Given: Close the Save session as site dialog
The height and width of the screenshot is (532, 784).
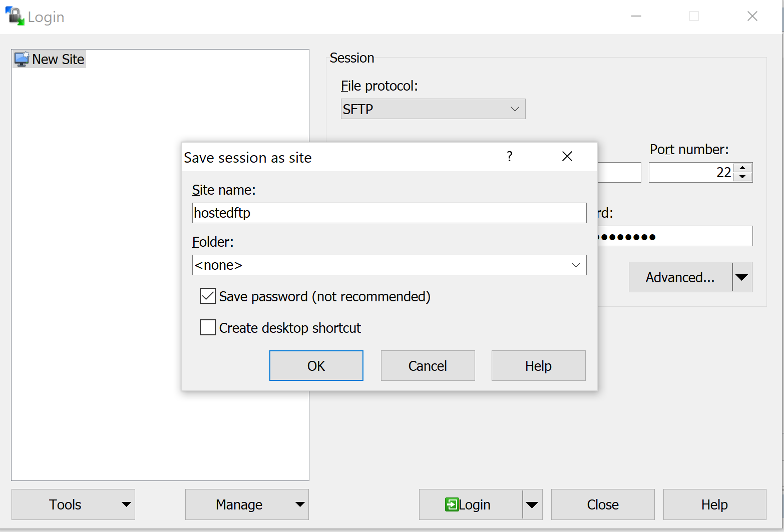Looking at the screenshot, I should coord(567,157).
